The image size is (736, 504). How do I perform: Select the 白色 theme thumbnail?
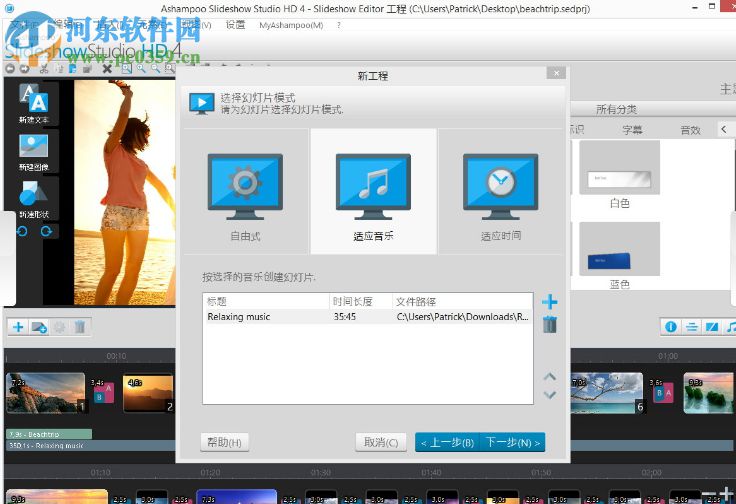[619, 168]
